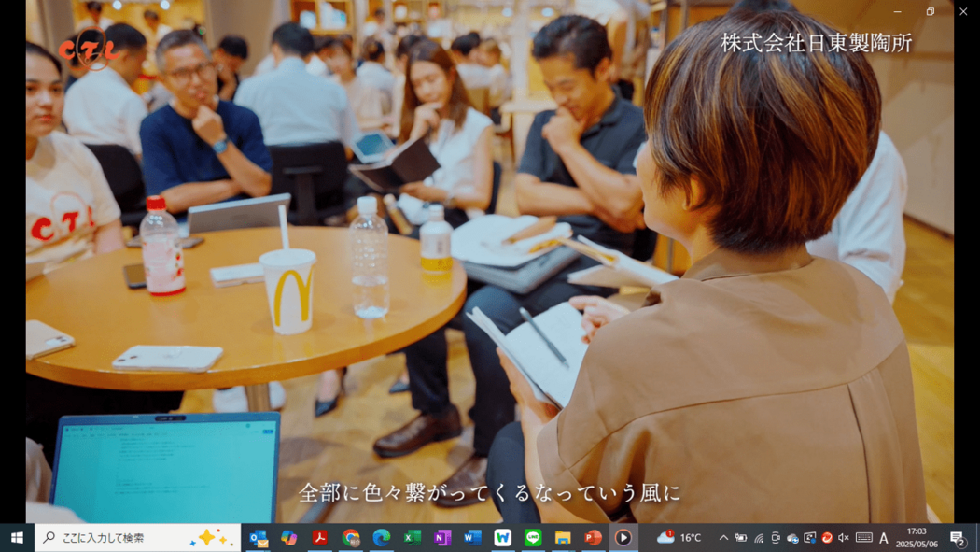Expand the hidden system tray icons chevron
Viewport: 980px width, 552px height.
coord(723,538)
